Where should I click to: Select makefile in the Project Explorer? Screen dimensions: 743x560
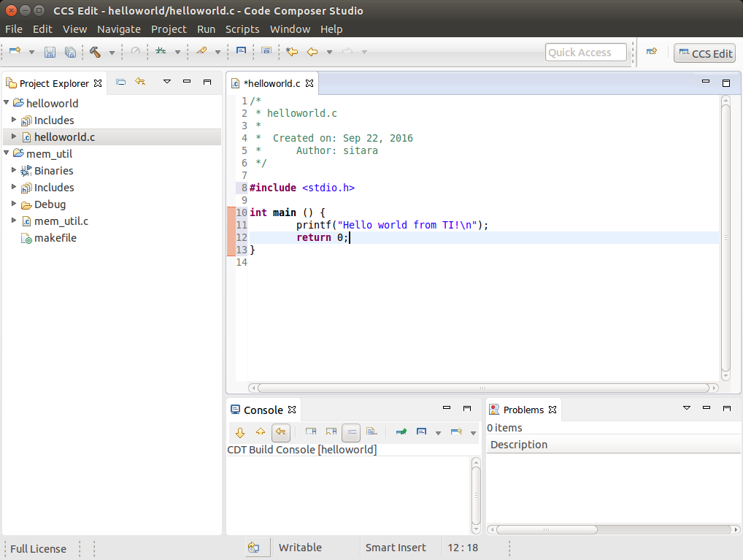pyautogui.click(x=55, y=238)
